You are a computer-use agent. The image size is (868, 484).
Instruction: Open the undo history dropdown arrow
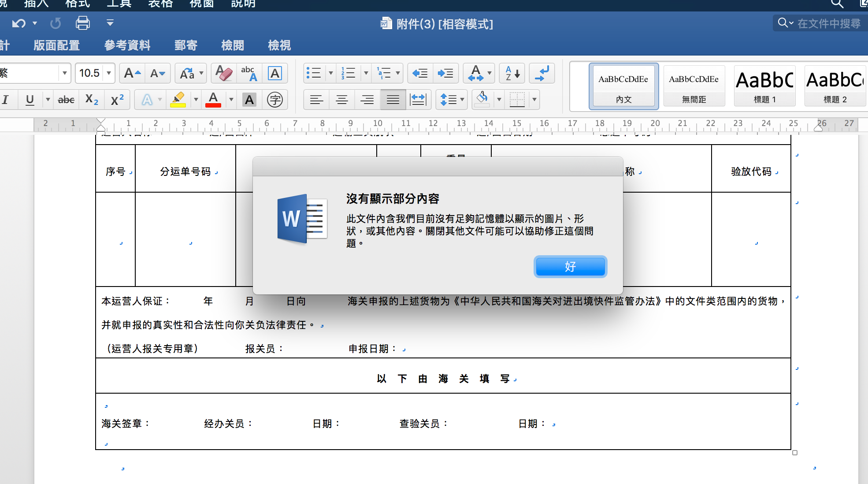click(x=35, y=23)
